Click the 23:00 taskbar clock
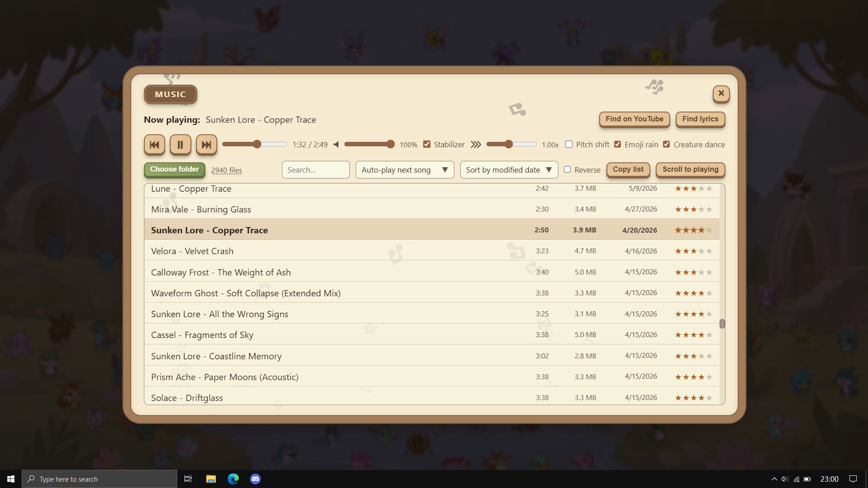Screen dimensions: 868x488 click(829, 479)
